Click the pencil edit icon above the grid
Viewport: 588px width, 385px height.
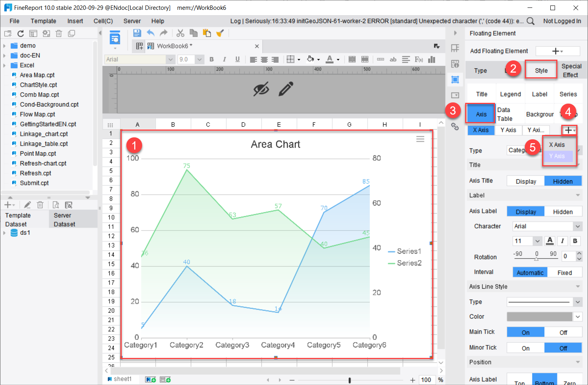(x=286, y=89)
